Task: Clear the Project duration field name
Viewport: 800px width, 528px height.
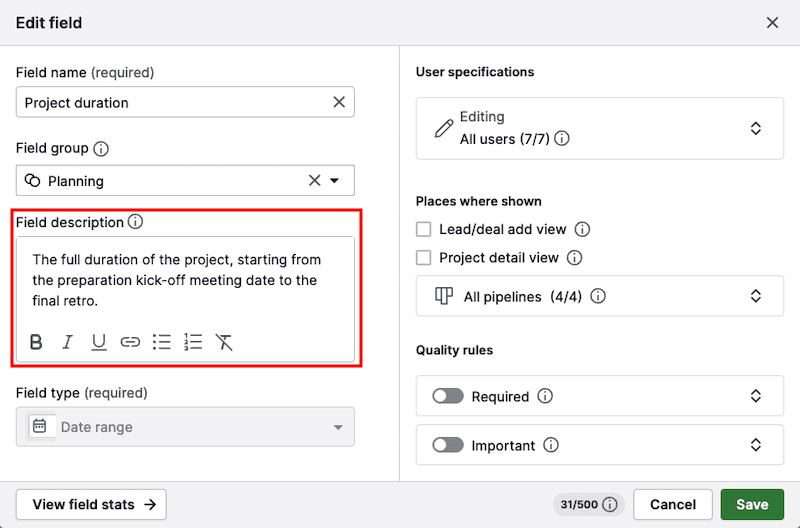Action: pos(339,102)
